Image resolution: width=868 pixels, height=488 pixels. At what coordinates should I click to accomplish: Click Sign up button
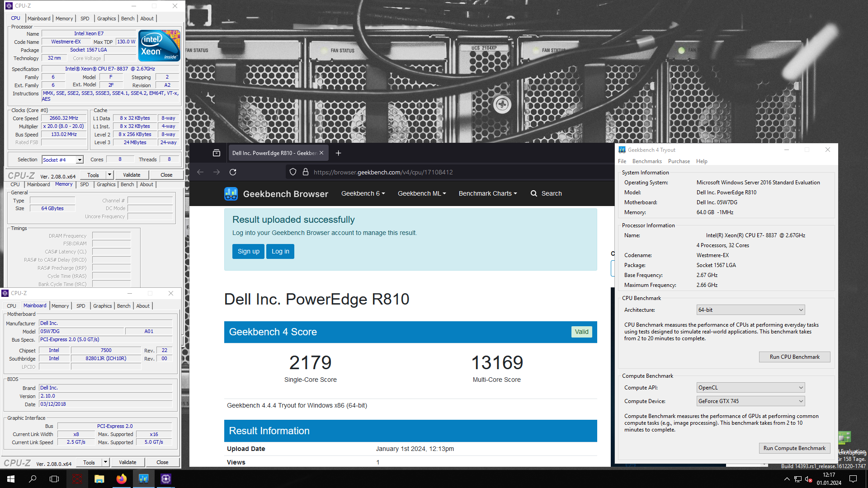point(249,252)
